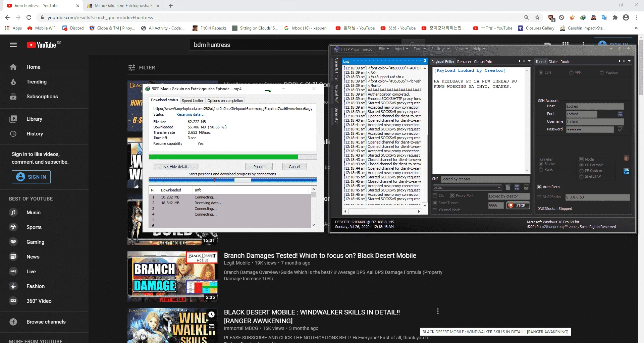Click Browse channels plus icon
This screenshot has width=644, height=343.
pos(13,322)
